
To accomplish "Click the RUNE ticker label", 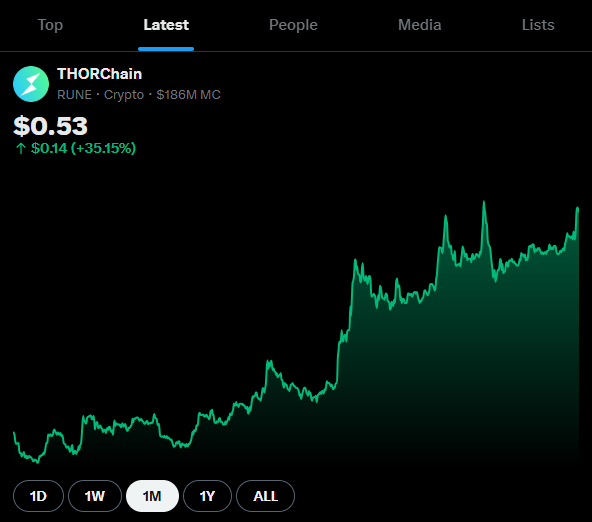I will pyautogui.click(x=74, y=95).
